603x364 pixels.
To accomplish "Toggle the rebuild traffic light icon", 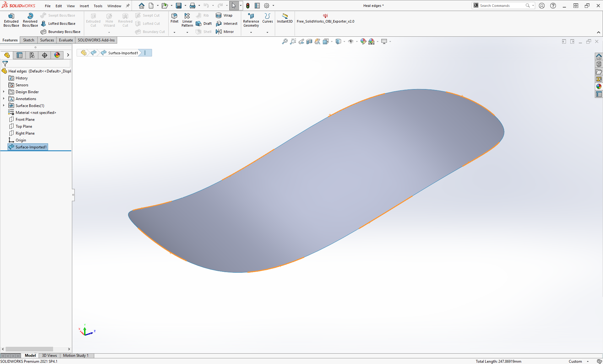I will (248, 6).
